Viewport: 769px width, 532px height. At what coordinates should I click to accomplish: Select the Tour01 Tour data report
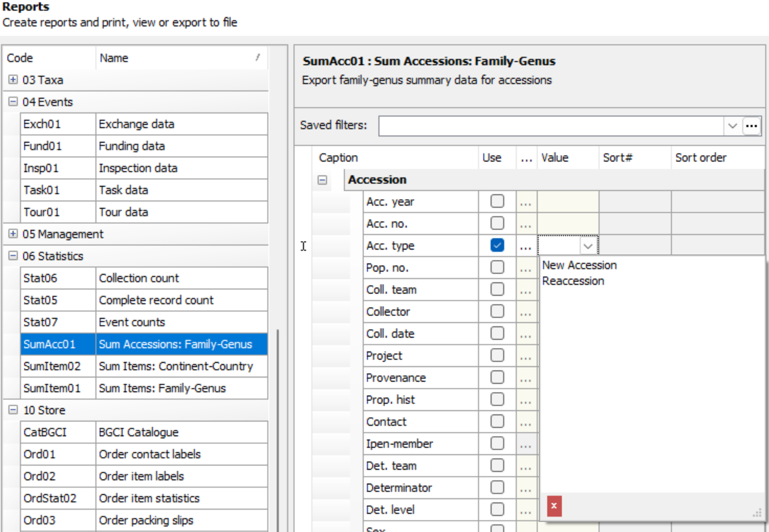[144, 212]
